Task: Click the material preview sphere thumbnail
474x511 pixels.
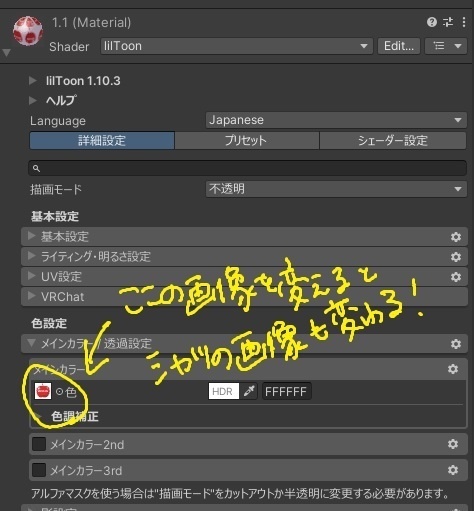Action: tap(28, 30)
